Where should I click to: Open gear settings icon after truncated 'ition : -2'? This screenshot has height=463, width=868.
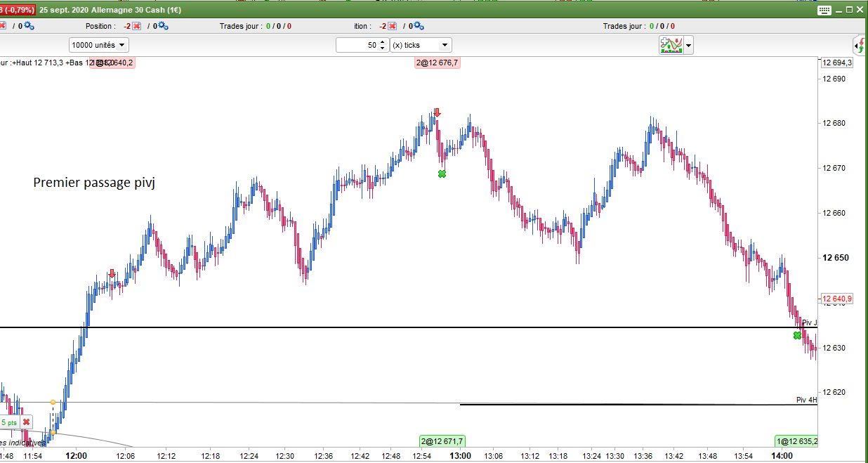[418, 26]
